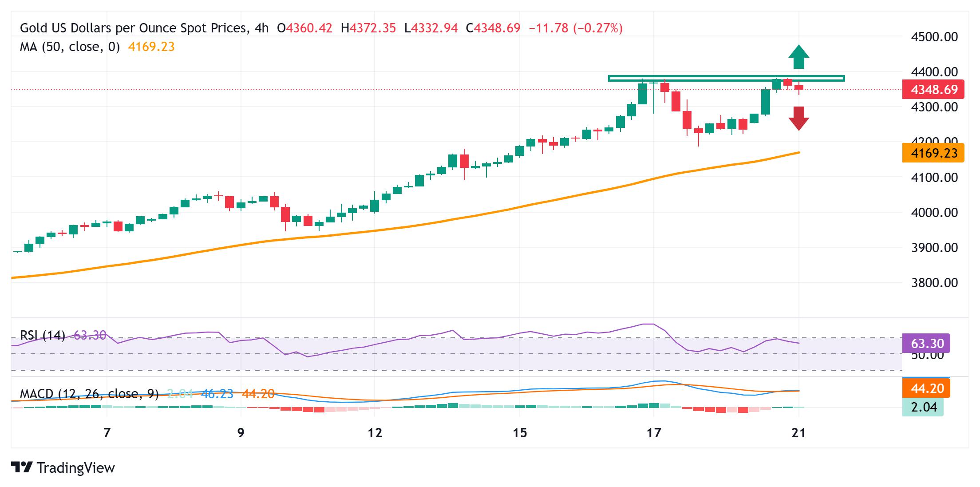The width and height of the screenshot is (980, 487).
Task: Click the 4500.00 price axis label
Action: click(934, 37)
